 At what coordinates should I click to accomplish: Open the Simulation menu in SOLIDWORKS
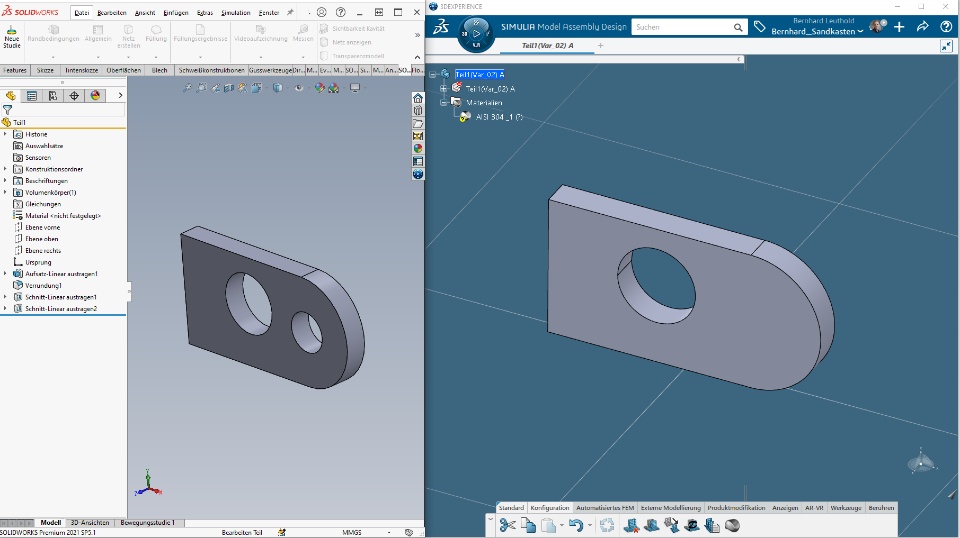click(236, 12)
